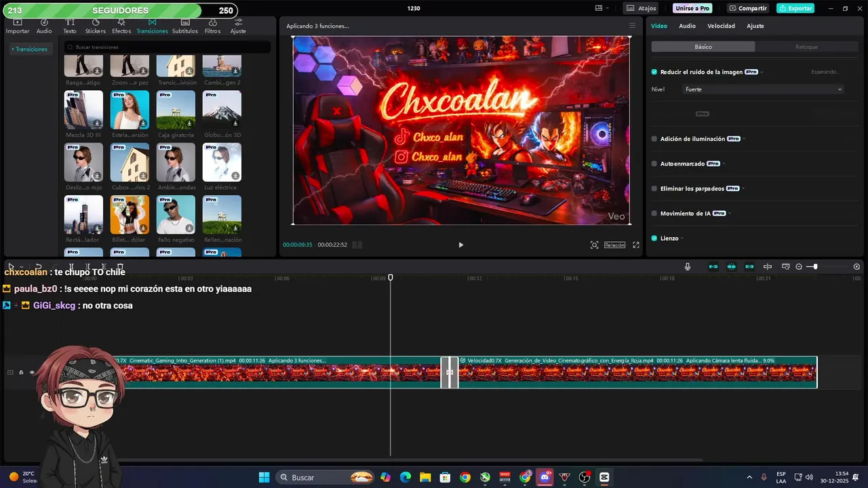Open the Audio media panel
The width and height of the screenshot is (868, 488).
[44, 26]
